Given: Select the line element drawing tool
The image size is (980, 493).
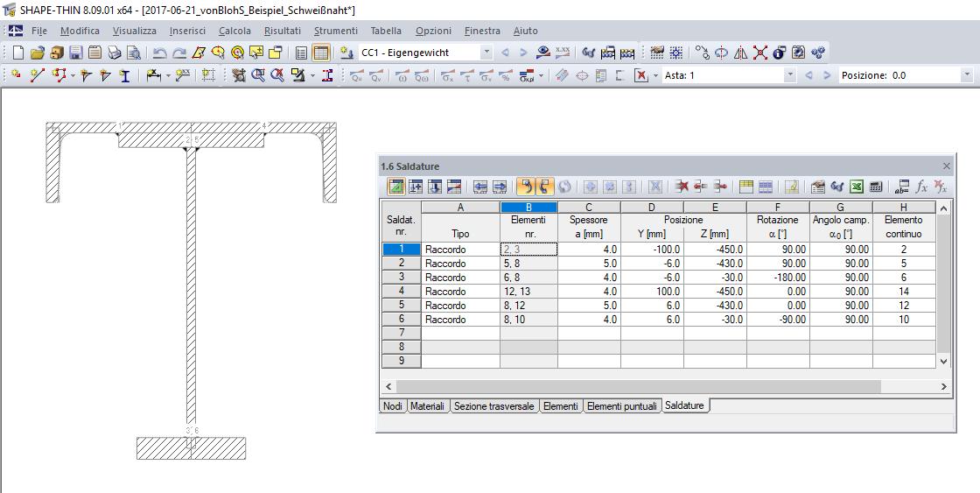Looking at the screenshot, I should click(x=38, y=75).
